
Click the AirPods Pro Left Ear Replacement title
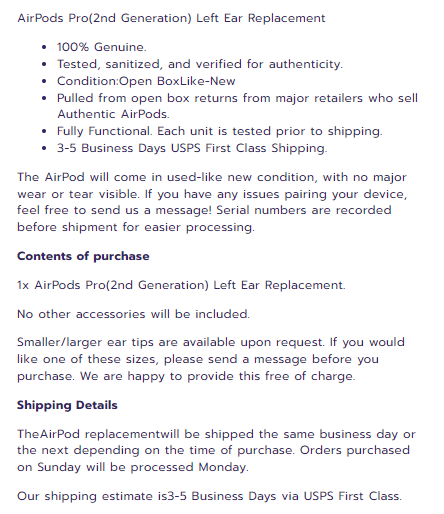point(171,18)
